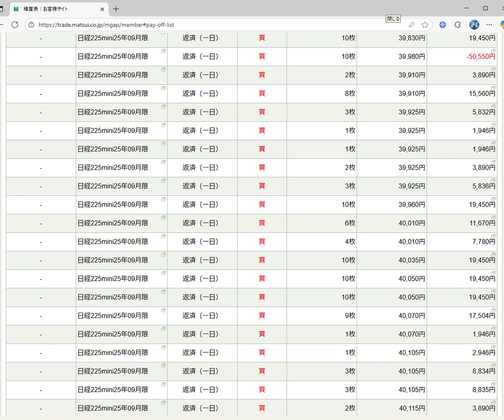Click the red -50,550円 loss amount
The width and height of the screenshot is (504, 420).
coord(481,57)
